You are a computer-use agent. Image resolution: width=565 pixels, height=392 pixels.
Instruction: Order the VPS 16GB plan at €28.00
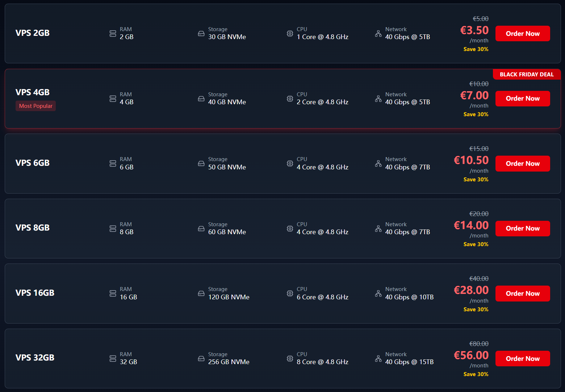(x=523, y=294)
